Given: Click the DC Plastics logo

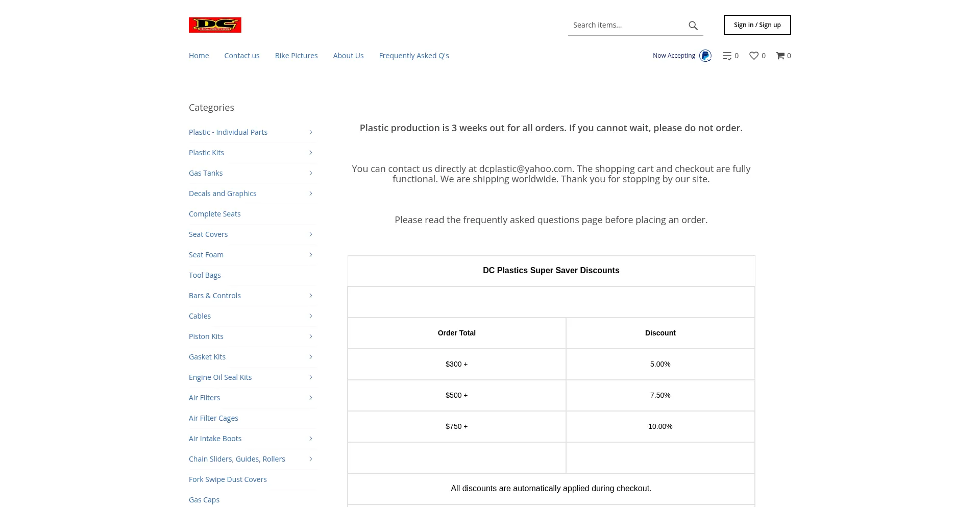Looking at the screenshot, I should tap(215, 25).
